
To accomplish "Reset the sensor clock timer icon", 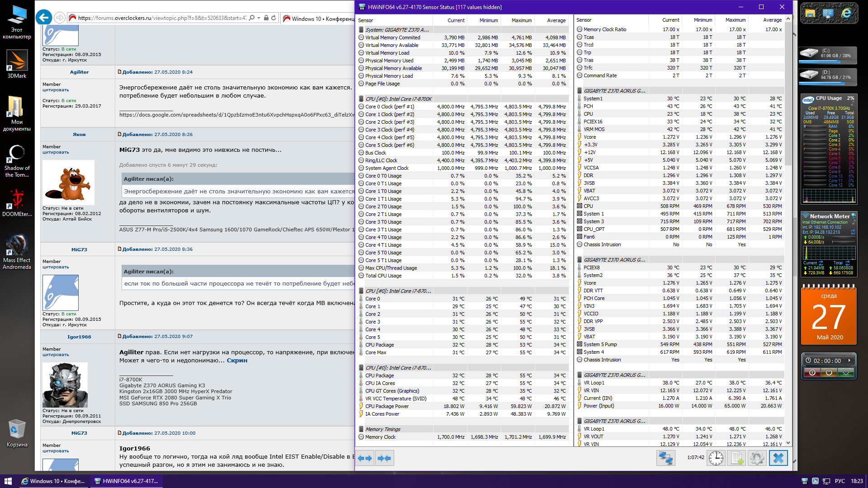I will [x=716, y=458].
